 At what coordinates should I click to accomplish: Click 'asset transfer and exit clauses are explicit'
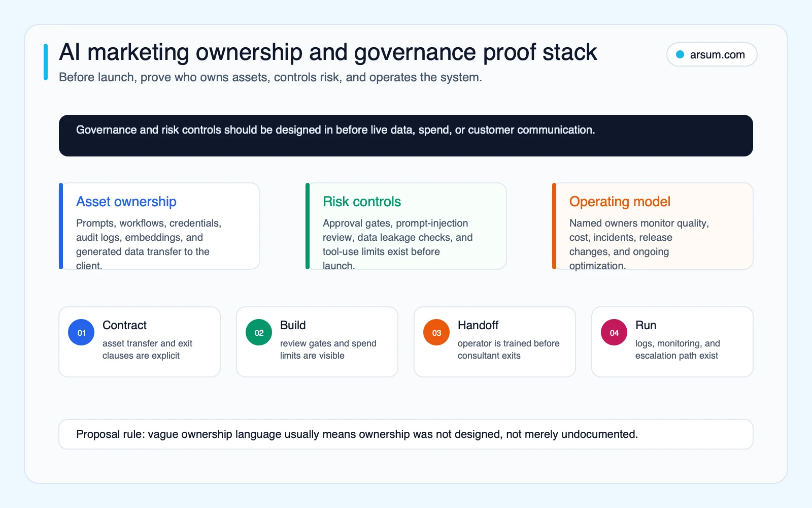[x=147, y=350]
